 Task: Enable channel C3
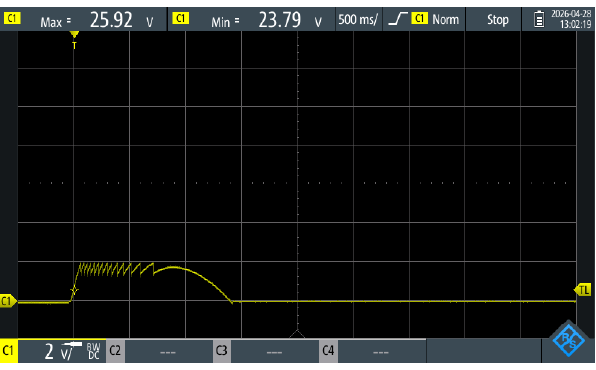tap(222, 350)
